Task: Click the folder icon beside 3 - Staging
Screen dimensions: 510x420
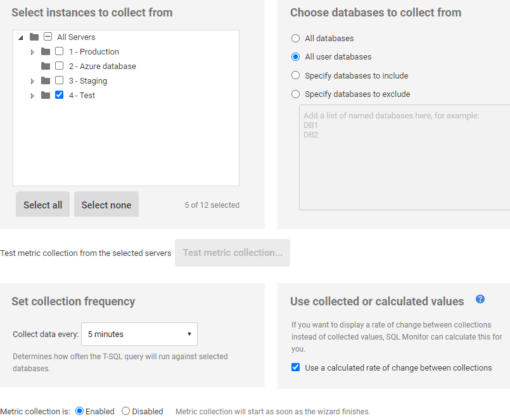Action: (45, 80)
